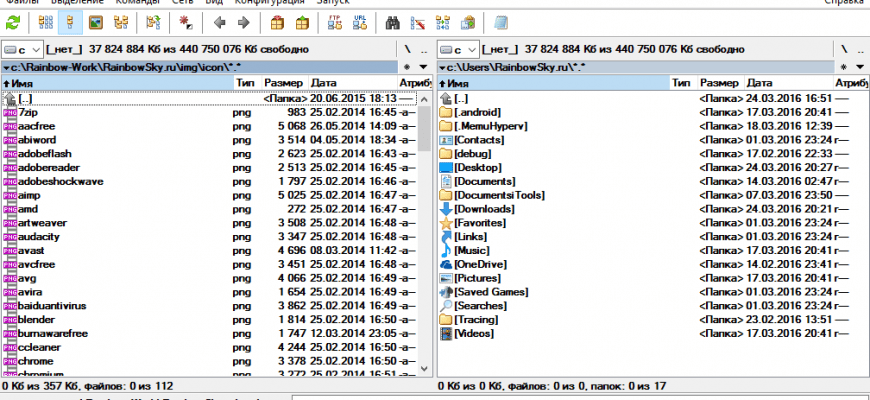Open left panel directory history arrow

pos(423,67)
